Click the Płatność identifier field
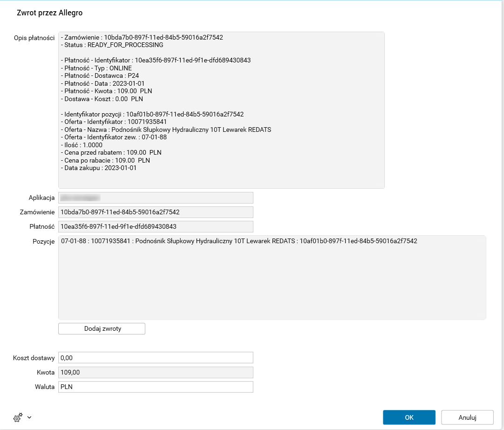Image resolution: width=504 pixels, height=430 pixels. [x=155, y=226]
